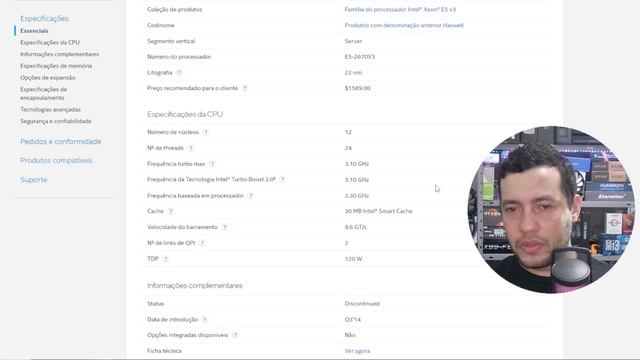Go to Opções de expansão
The image size is (640, 360).
pyautogui.click(x=48, y=78)
